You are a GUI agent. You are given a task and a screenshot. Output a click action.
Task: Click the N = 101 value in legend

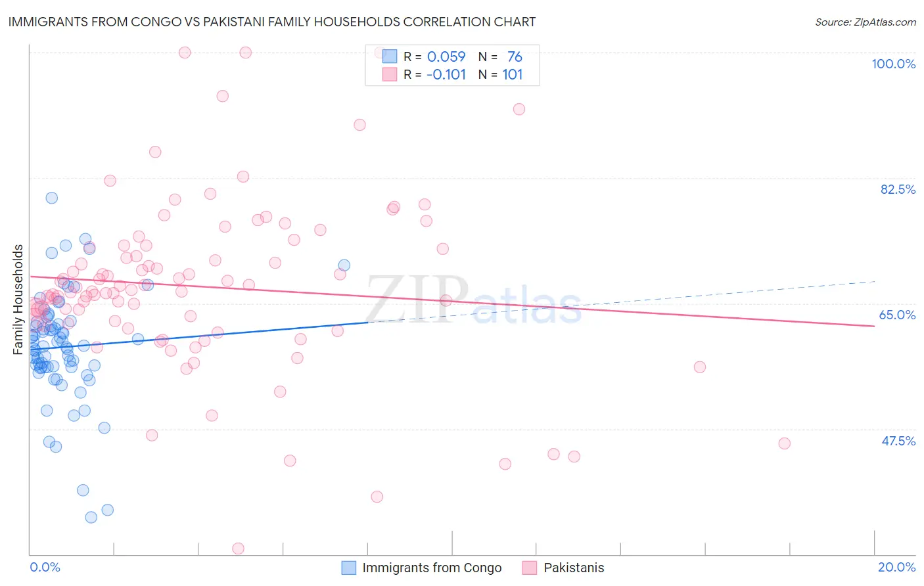500,74
